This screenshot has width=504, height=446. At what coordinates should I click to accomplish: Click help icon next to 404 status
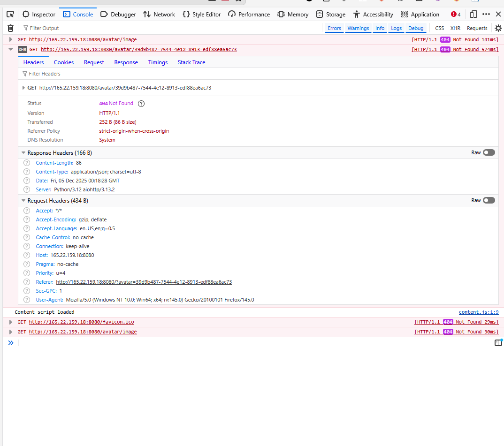point(141,104)
